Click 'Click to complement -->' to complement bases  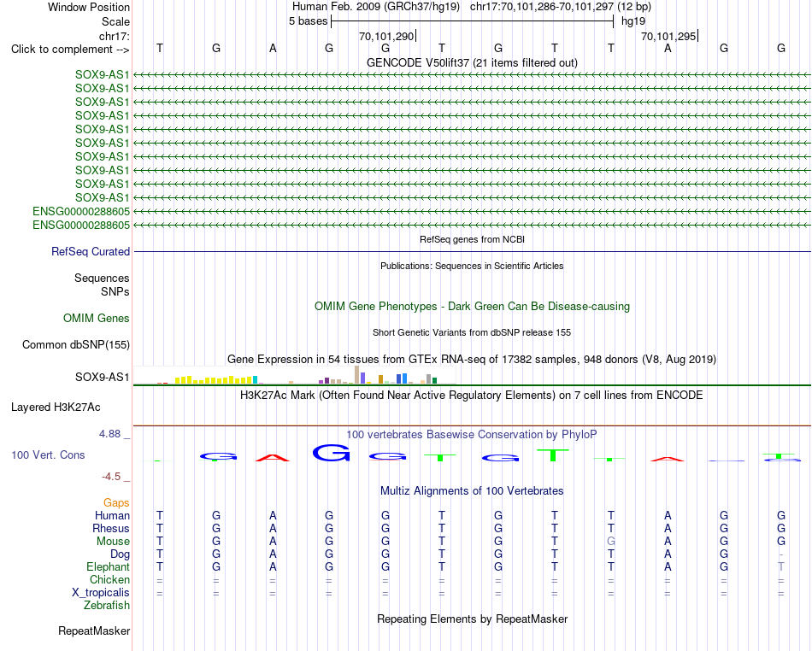[70, 50]
